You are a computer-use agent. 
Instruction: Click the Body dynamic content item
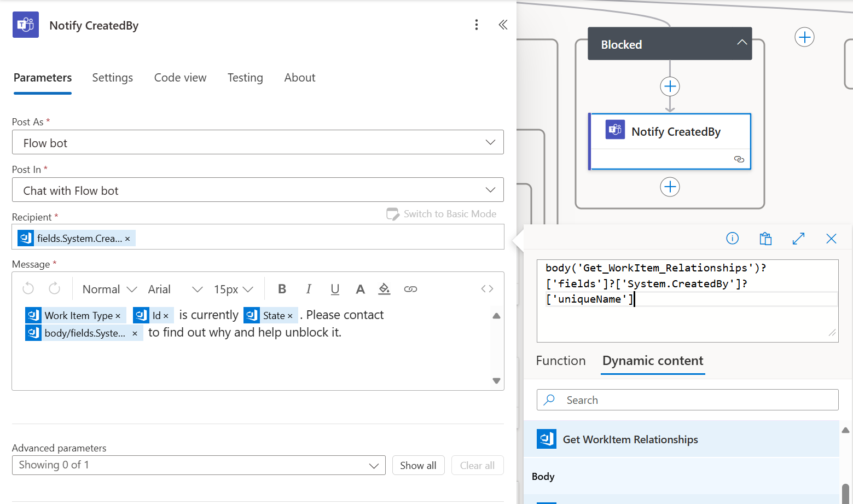(x=681, y=477)
